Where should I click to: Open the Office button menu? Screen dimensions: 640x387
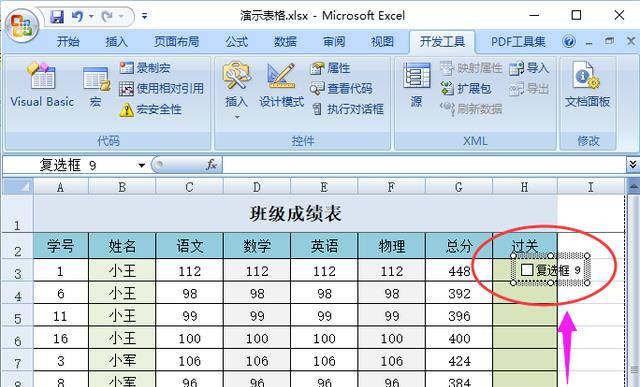[22, 25]
